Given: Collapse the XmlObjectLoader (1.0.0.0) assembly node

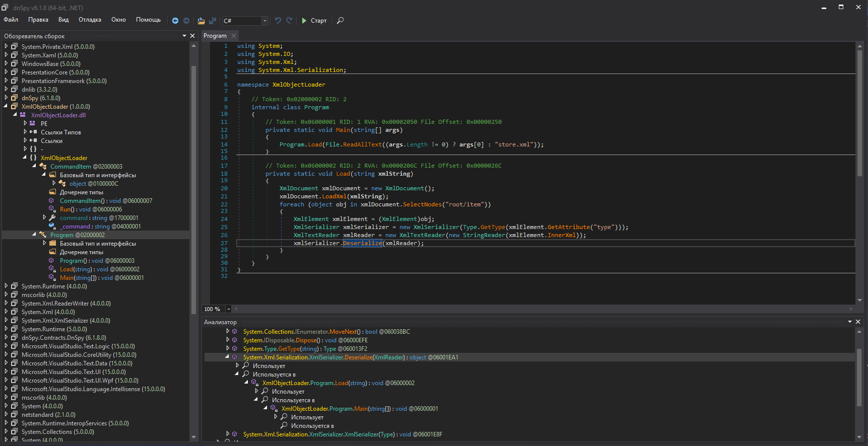Looking at the screenshot, I should [x=6, y=106].
